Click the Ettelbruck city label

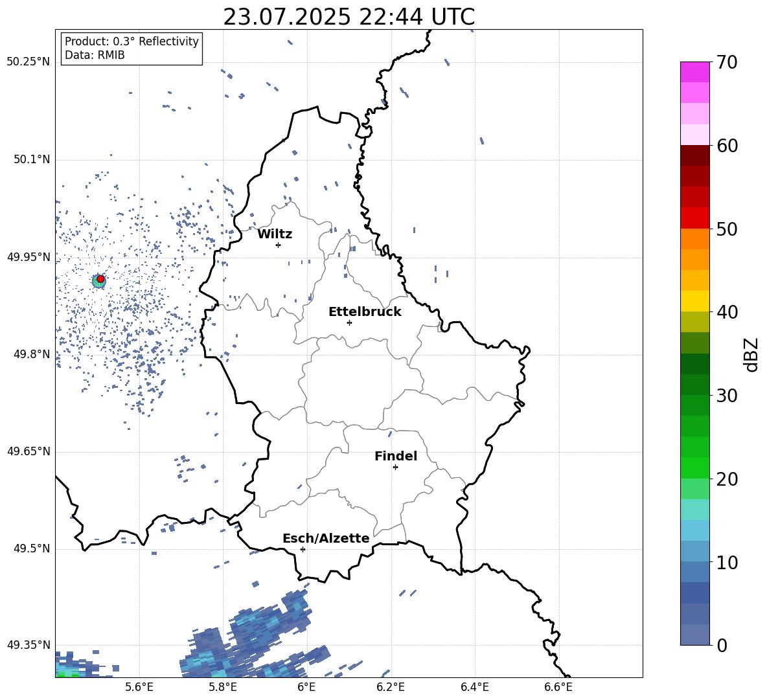click(x=365, y=312)
